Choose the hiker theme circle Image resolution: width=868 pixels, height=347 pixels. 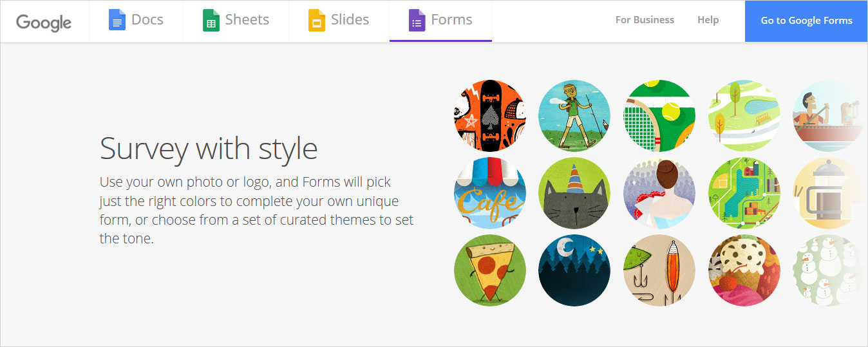pyautogui.click(x=574, y=116)
